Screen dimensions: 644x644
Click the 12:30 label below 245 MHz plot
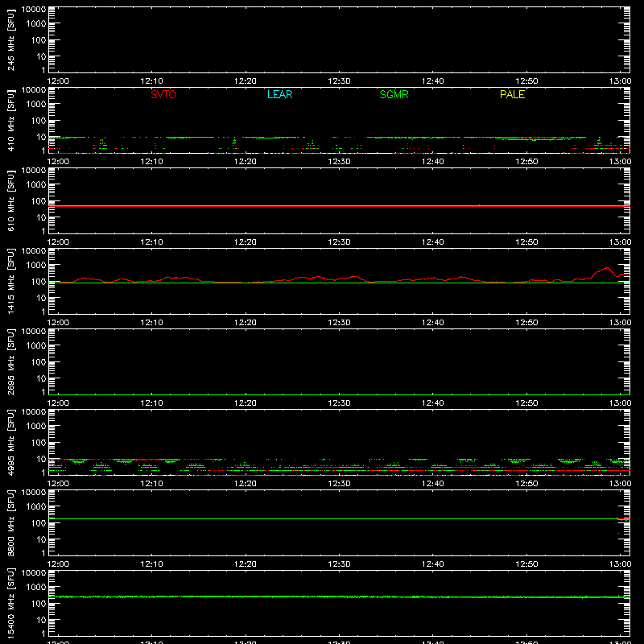point(339,81)
